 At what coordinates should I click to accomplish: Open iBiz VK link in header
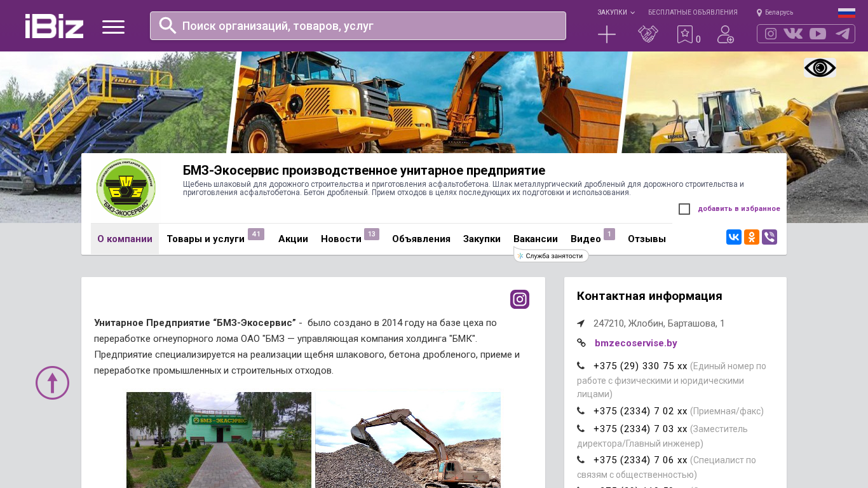click(x=793, y=34)
